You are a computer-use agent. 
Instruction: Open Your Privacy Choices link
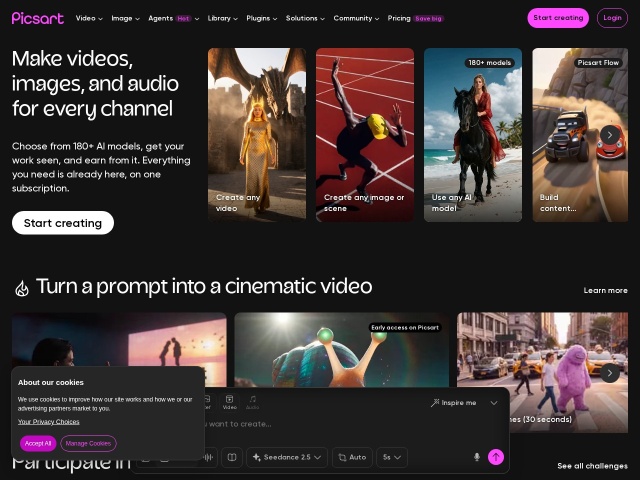(x=49, y=422)
